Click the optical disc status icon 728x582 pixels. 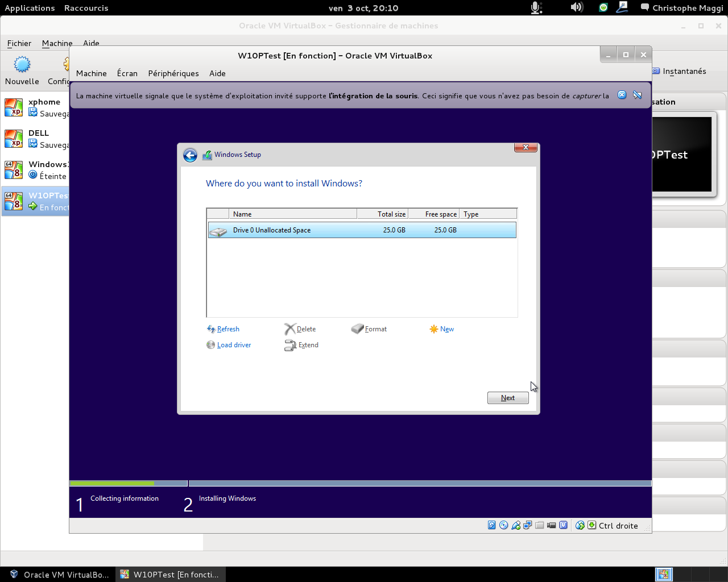pos(504,525)
